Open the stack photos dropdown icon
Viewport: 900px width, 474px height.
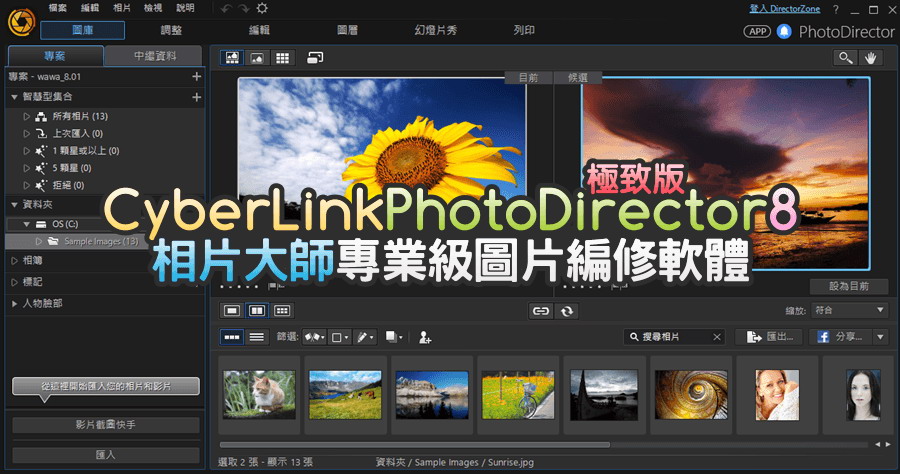394,337
